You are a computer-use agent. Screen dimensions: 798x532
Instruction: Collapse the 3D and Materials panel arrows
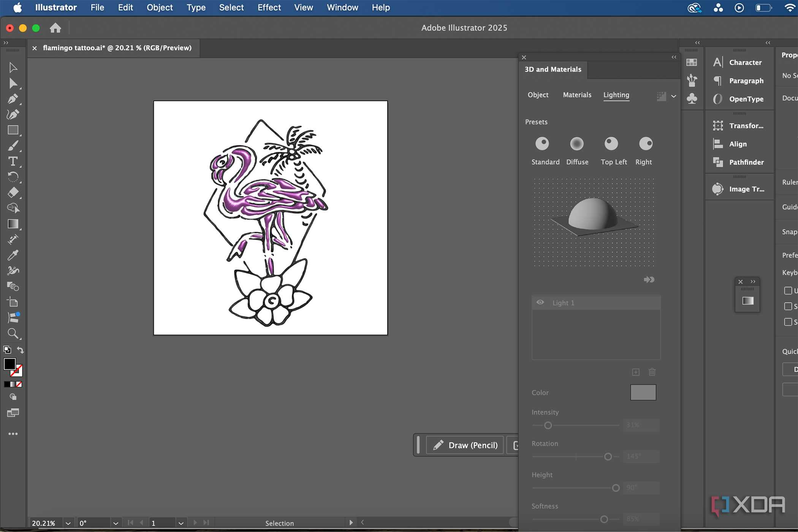click(x=674, y=57)
